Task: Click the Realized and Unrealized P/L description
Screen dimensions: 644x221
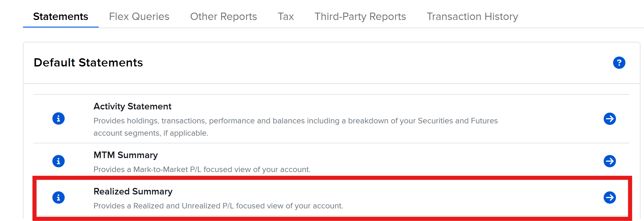Action: (218, 206)
